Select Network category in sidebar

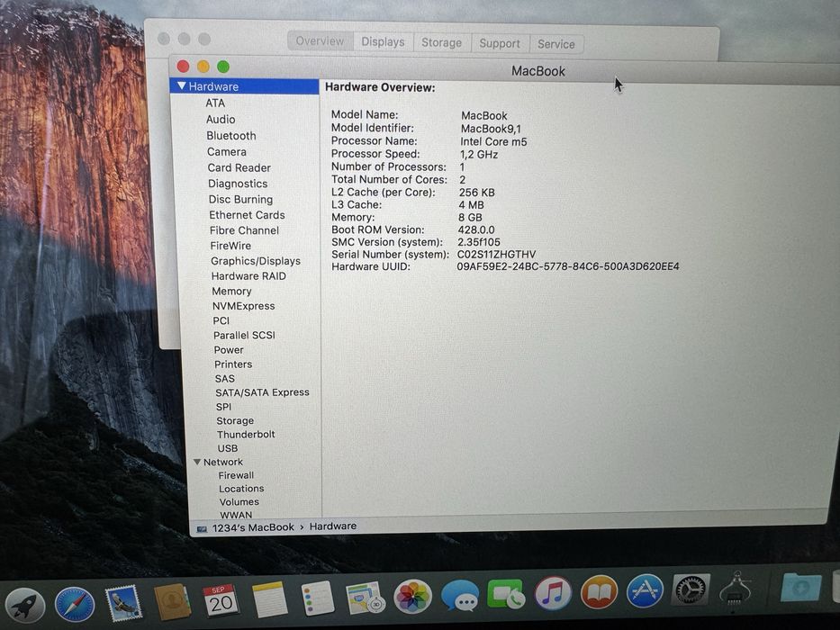[x=223, y=462]
